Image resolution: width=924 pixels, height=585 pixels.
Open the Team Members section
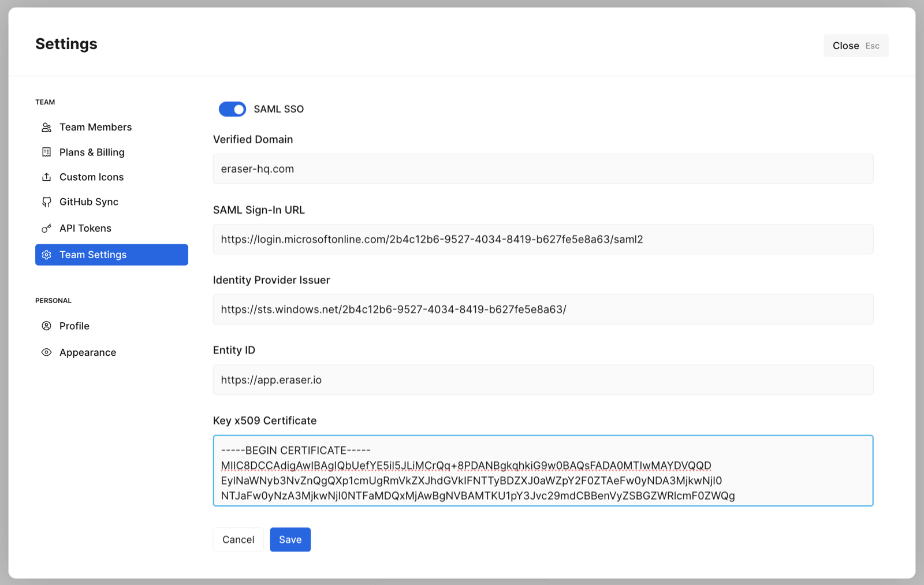111,127
